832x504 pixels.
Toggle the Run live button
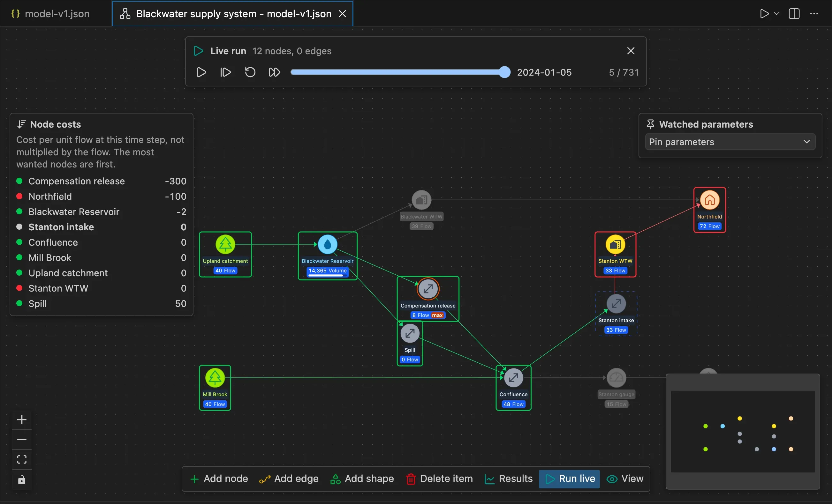point(569,479)
